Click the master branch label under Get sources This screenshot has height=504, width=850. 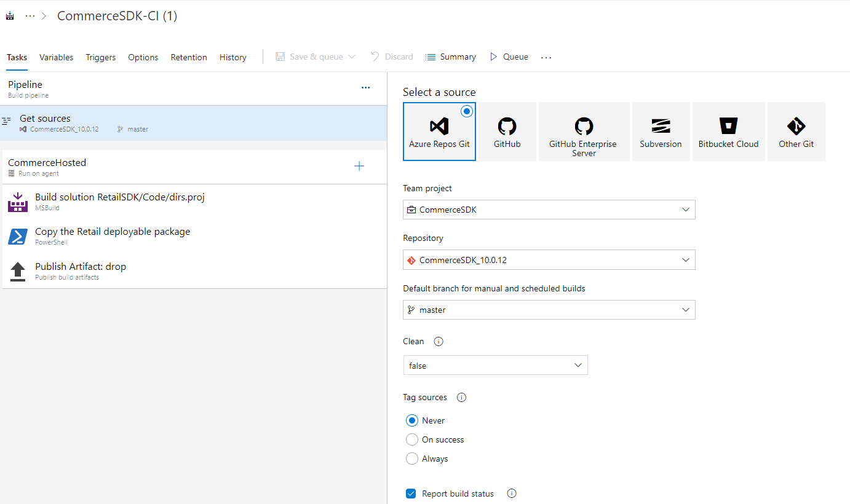pos(138,129)
